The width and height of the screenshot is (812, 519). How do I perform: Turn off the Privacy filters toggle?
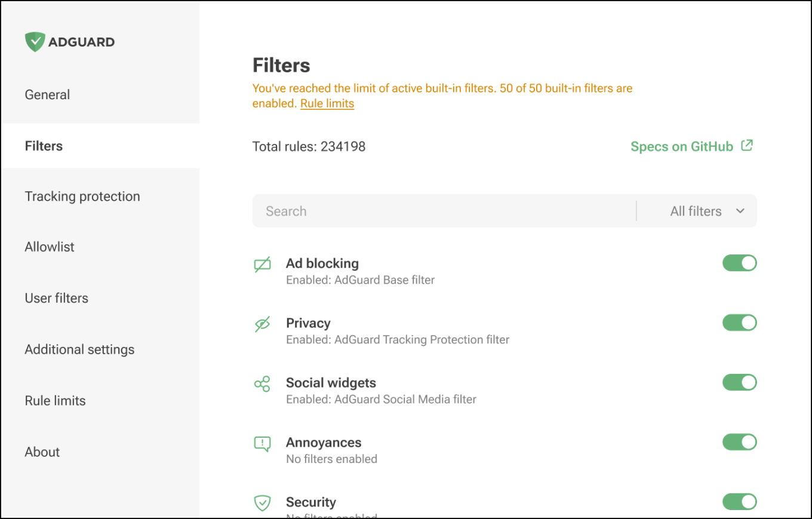tap(739, 323)
